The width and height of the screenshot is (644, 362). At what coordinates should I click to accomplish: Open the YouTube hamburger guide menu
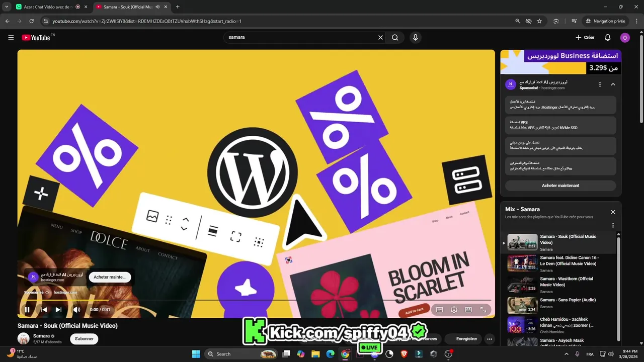pos(11,37)
